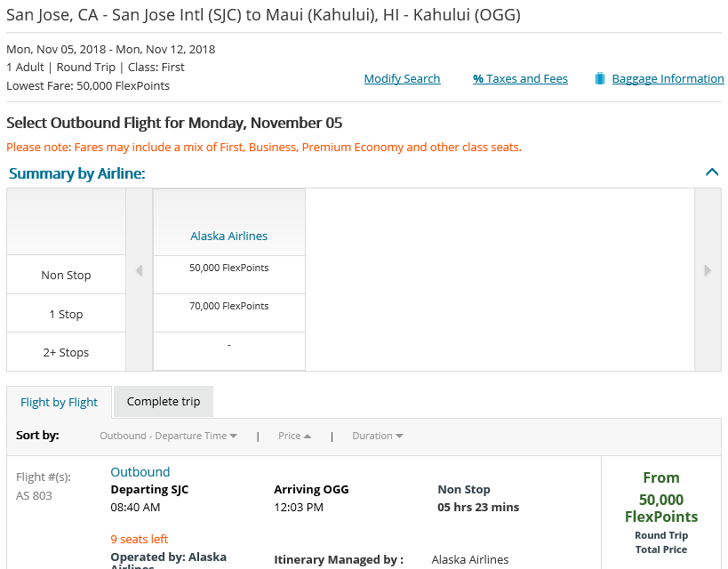Click the Non Stop row label
This screenshot has width=728, height=569.
tap(66, 276)
